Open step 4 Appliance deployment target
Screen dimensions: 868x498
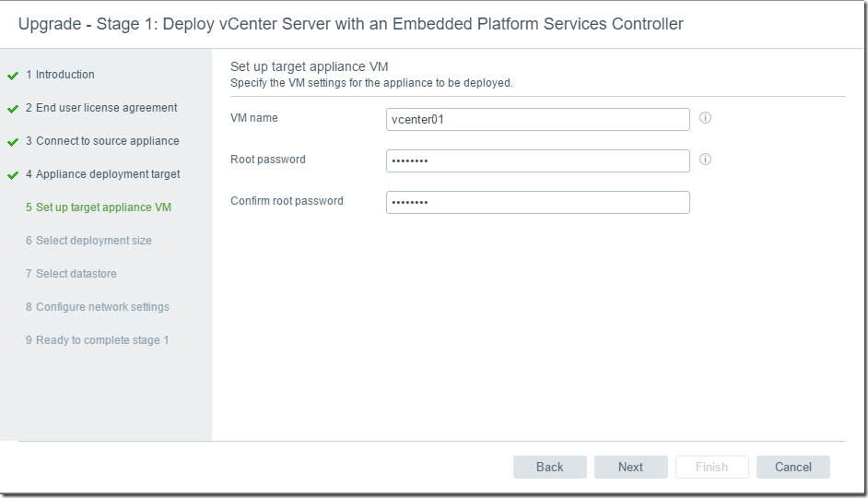[103, 174]
